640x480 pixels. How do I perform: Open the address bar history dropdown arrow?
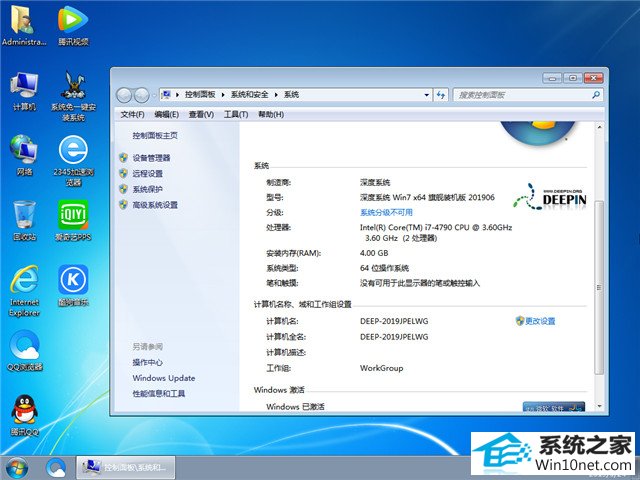(x=427, y=95)
